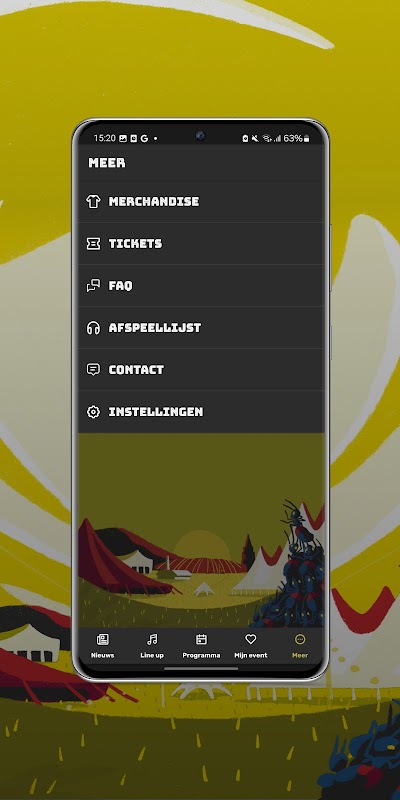
Task: Tap the Merchandise t-shirt icon
Action: pyautogui.click(x=93, y=202)
